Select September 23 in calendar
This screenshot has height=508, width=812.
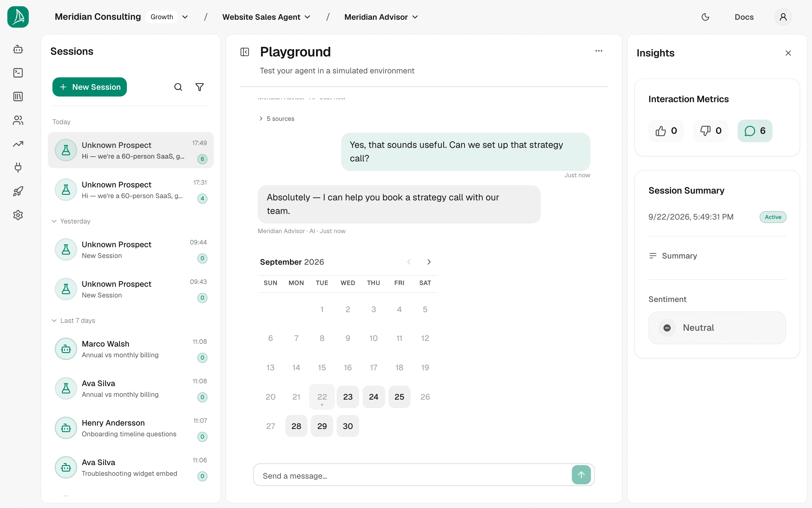point(348,397)
